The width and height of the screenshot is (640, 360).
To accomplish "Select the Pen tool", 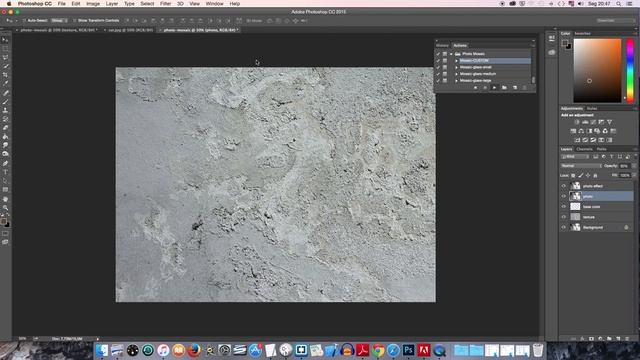I will pos(5,163).
